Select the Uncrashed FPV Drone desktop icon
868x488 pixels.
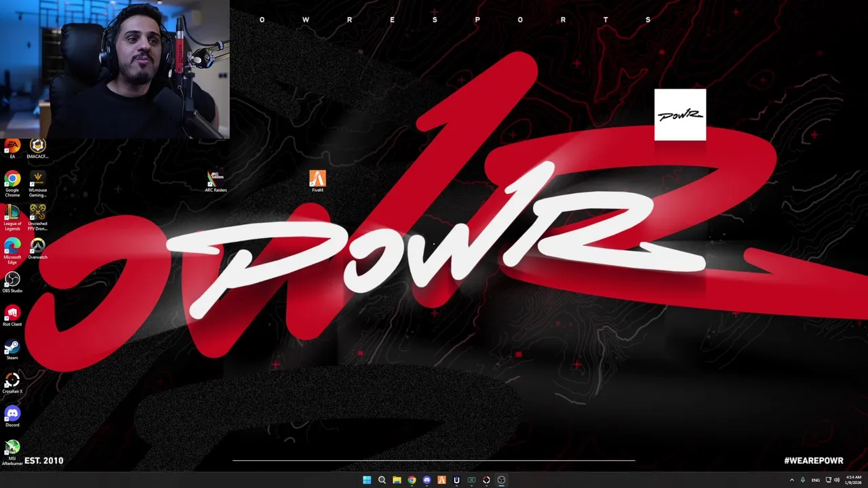pos(37,218)
